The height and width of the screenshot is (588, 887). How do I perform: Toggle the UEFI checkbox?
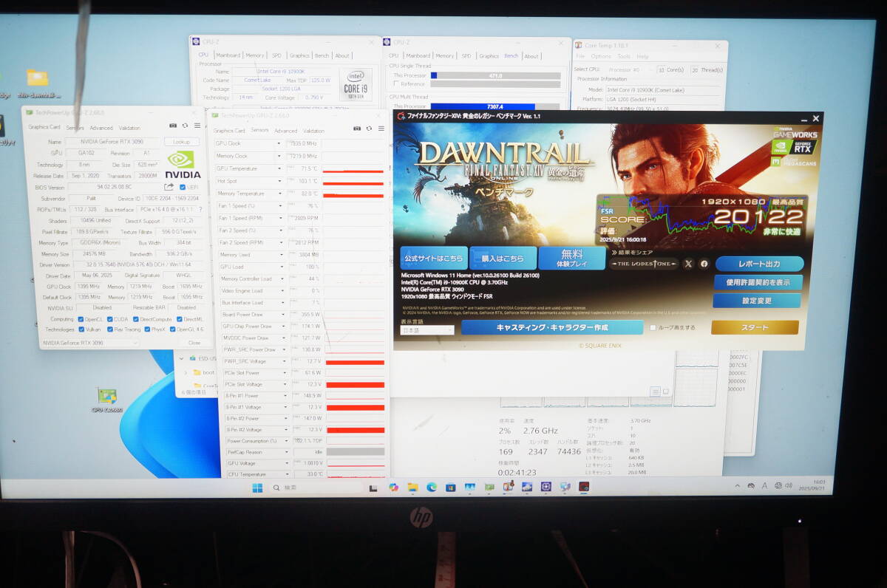tap(183, 188)
